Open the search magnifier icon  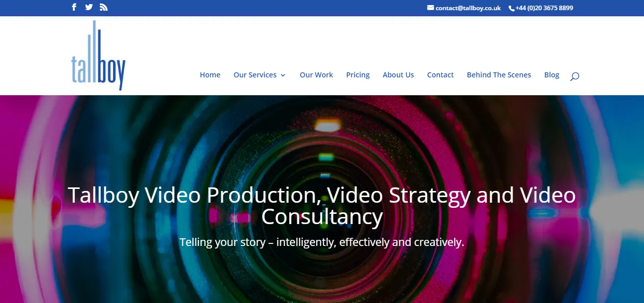point(575,76)
